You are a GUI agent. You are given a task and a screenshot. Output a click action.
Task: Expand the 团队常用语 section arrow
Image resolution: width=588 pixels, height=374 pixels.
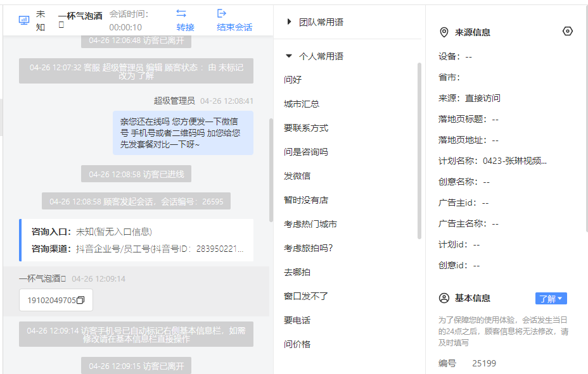tap(289, 22)
